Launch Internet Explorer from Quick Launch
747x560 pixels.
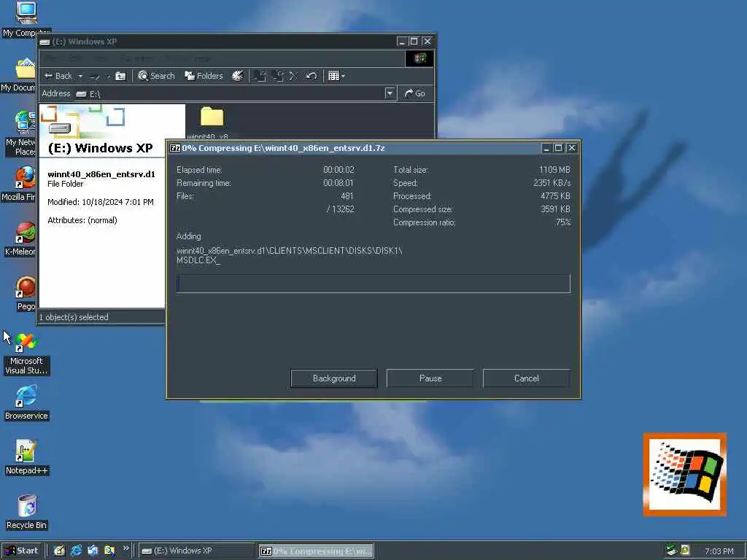pyautogui.click(x=76, y=551)
